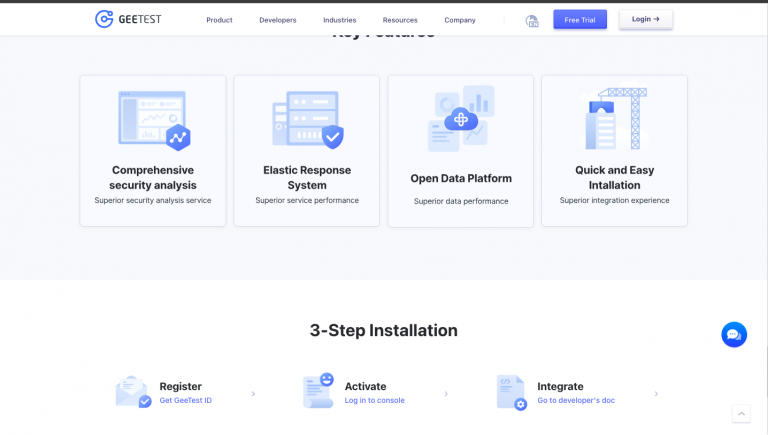Screen dimensions: 768x435
Task: Open the Company menu item
Action: coord(460,20)
